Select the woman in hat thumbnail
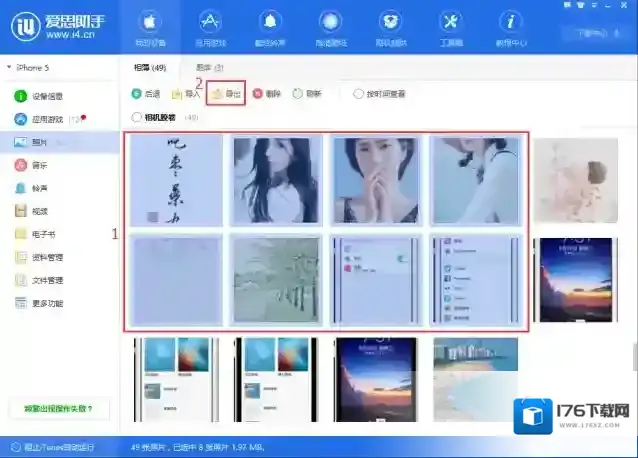Viewport: 638px width, 458px height. [476, 181]
